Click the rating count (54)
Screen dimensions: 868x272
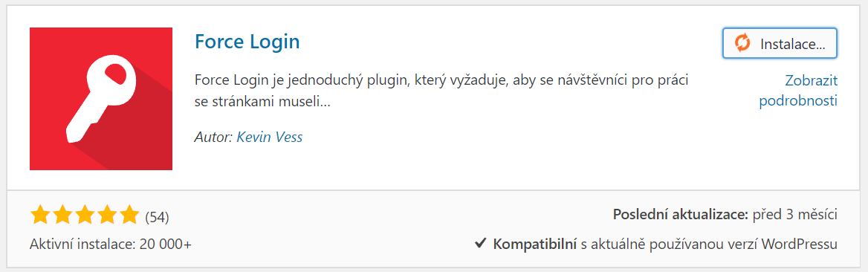point(157,217)
